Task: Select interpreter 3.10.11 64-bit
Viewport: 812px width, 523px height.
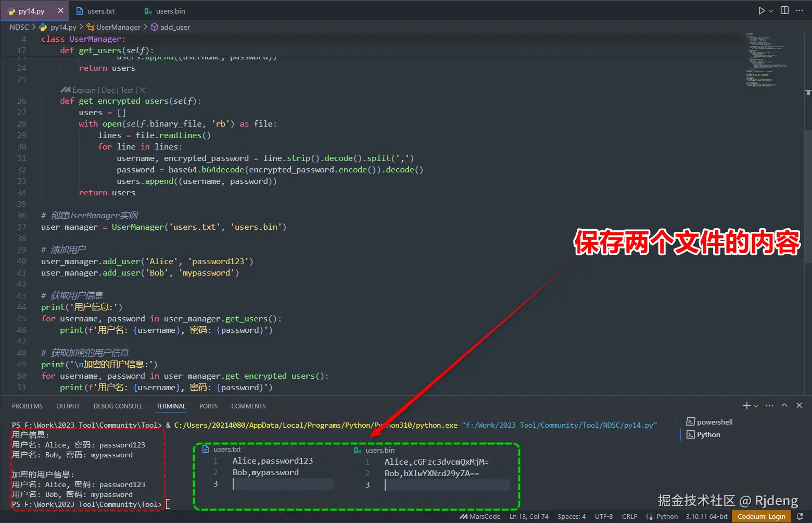Action: [x=706, y=517]
